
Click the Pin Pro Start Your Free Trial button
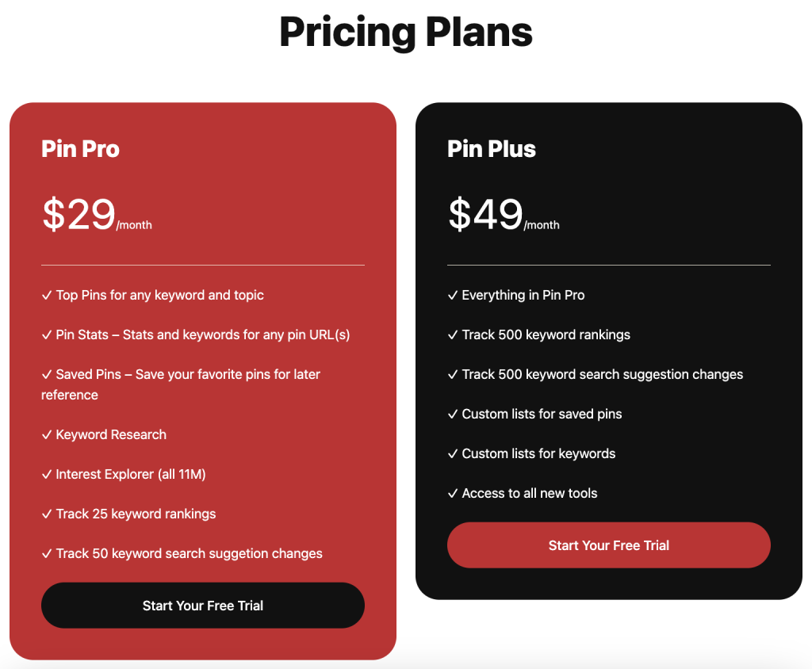tap(202, 606)
